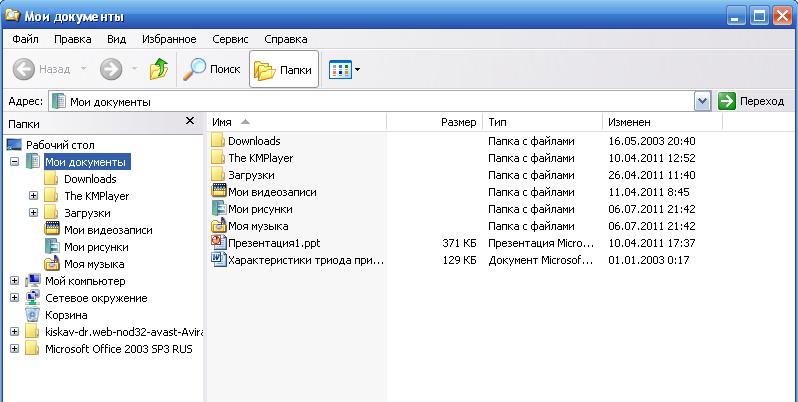
Task: Collapse Мои документы tree node
Action: (14, 162)
